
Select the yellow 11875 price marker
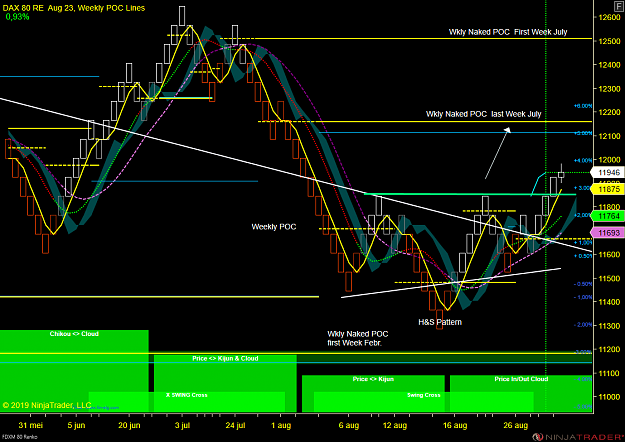pos(608,189)
